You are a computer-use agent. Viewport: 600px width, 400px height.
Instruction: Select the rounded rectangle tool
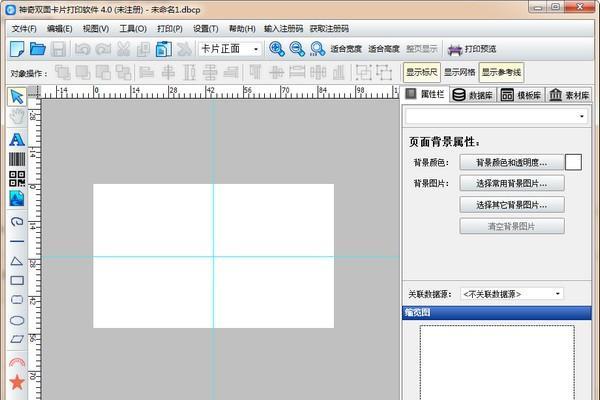pyautogui.click(x=17, y=299)
